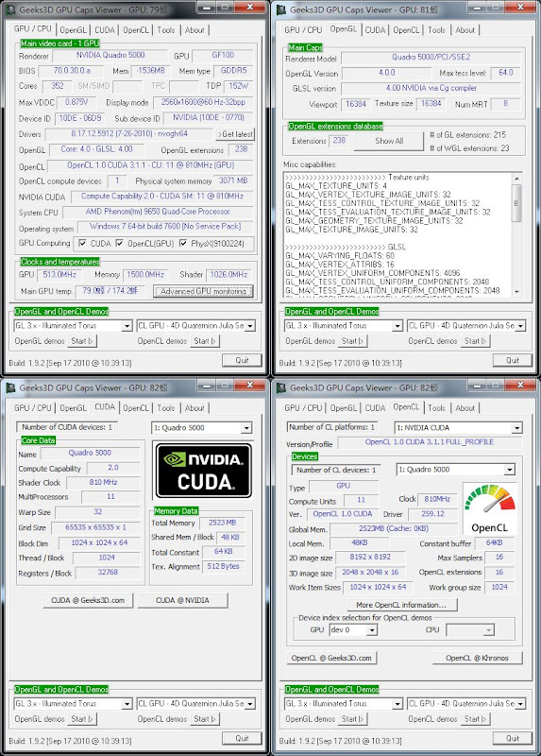Viewport: 541px width, 756px height.
Task: Open GPU dev 0 device index dropdown
Action: point(354,629)
